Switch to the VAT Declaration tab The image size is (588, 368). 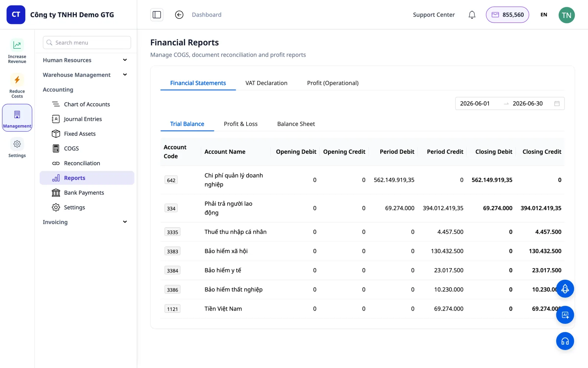(x=266, y=83)
